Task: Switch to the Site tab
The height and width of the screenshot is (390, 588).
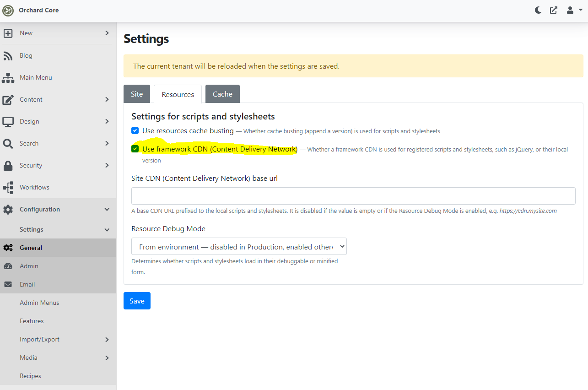Action: coord(137,94)
